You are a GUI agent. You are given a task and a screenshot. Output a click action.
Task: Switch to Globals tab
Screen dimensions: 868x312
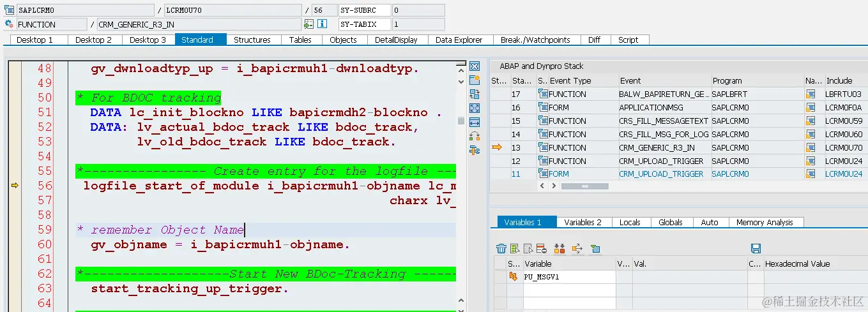tap(671, 222)
